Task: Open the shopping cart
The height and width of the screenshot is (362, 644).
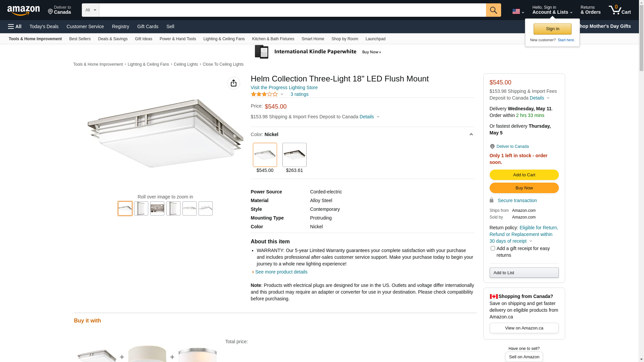Action: point(620,10)
